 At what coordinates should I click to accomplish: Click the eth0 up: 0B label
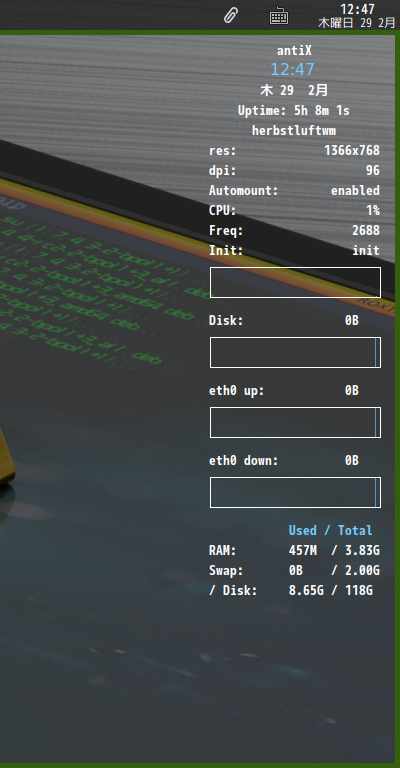[x=284, y=391]
